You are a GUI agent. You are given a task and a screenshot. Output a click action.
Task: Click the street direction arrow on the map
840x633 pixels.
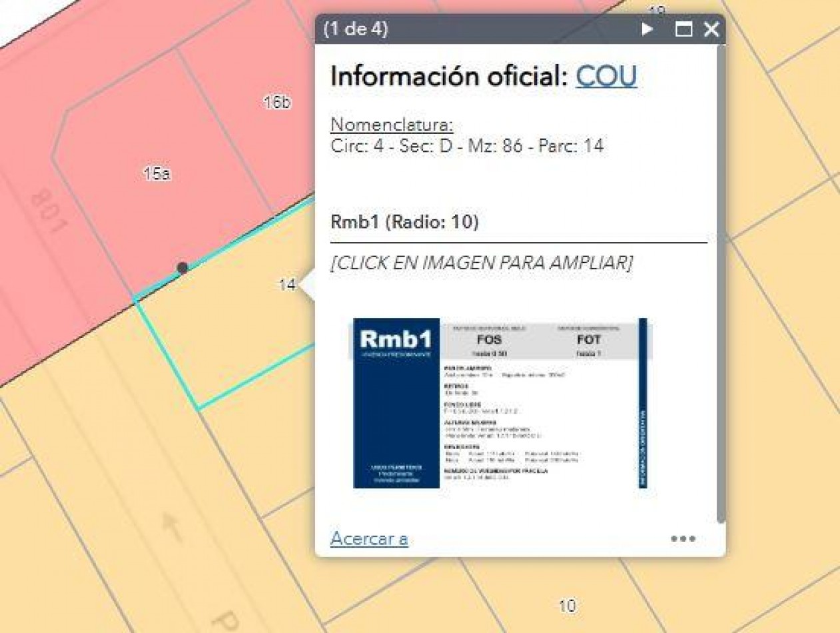173,531
